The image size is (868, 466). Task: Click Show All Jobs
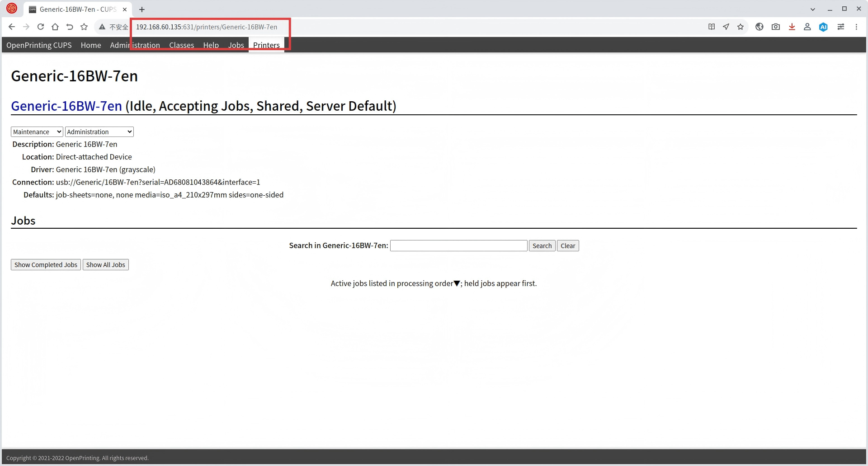click(x=106, y=264)
